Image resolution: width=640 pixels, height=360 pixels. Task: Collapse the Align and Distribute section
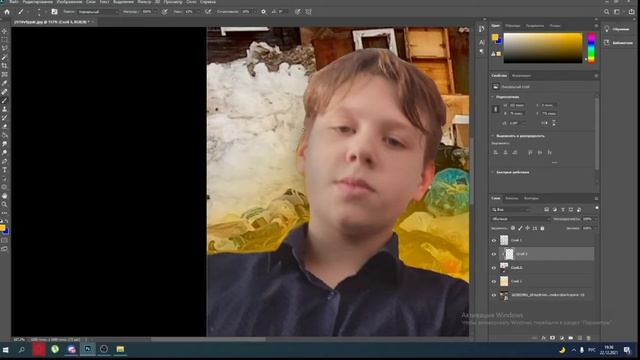point(493,136)
